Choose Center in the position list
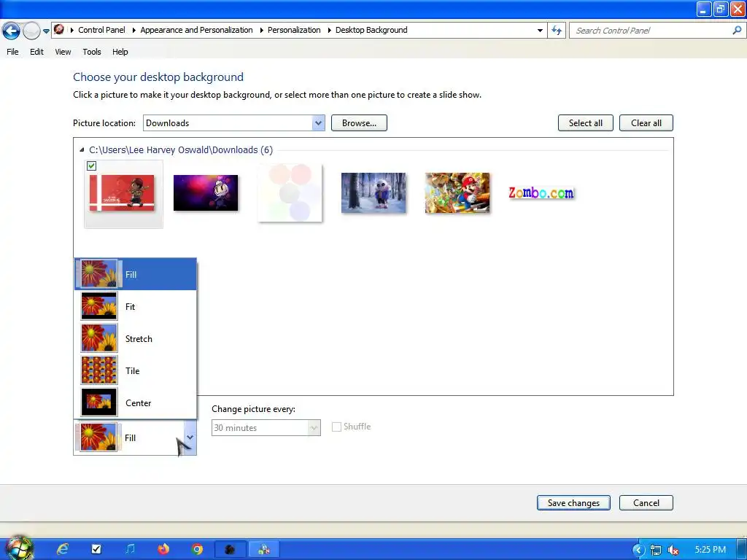Viewport: 747px width, 560px height. pos(135,402)
